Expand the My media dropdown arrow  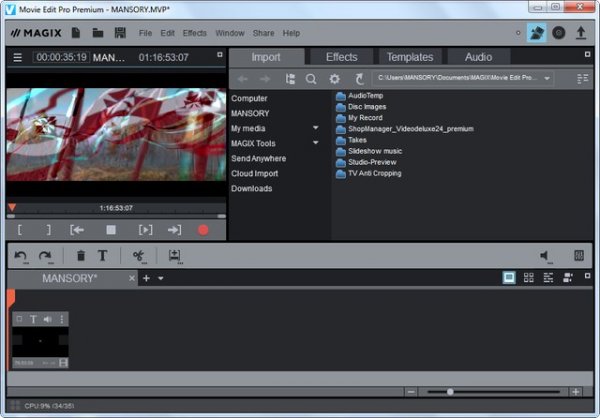tap(315, 128)
